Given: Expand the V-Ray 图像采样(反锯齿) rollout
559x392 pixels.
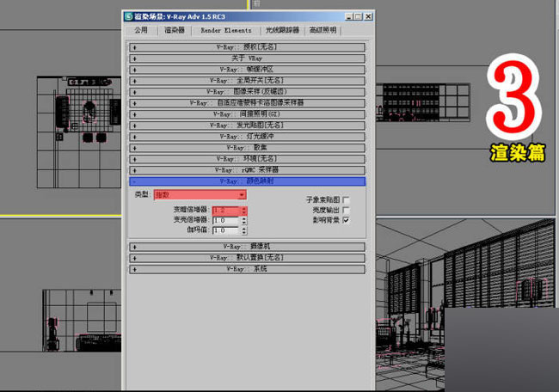Looking at the screenshot, I should click(247, 92).
